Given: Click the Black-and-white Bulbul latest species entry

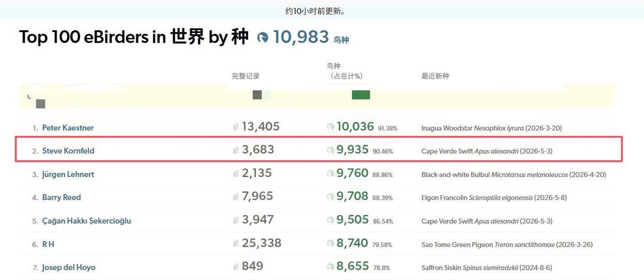Looking at the screenshot, I should point(514,175).
